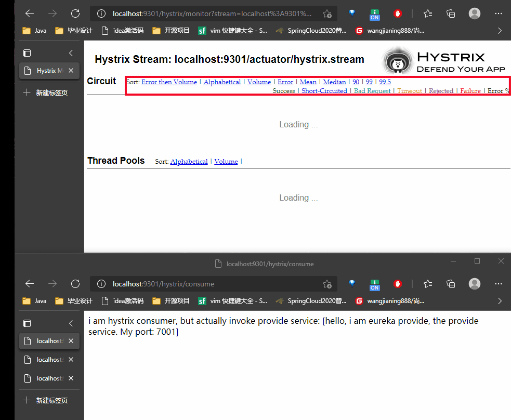This screenshot has height=420, width=511.
Task: Collapse vertical tabs pane in top window
Action: [71, 53]
